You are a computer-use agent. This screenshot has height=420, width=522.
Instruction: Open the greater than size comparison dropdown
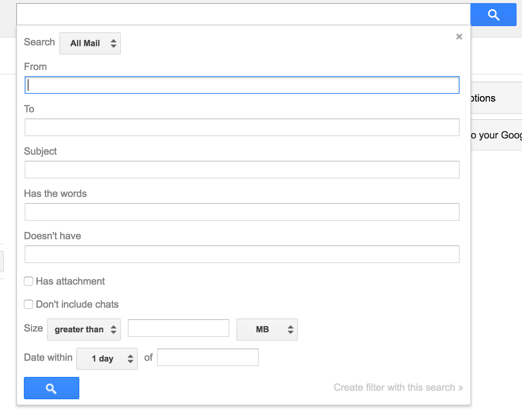[84, 330]
